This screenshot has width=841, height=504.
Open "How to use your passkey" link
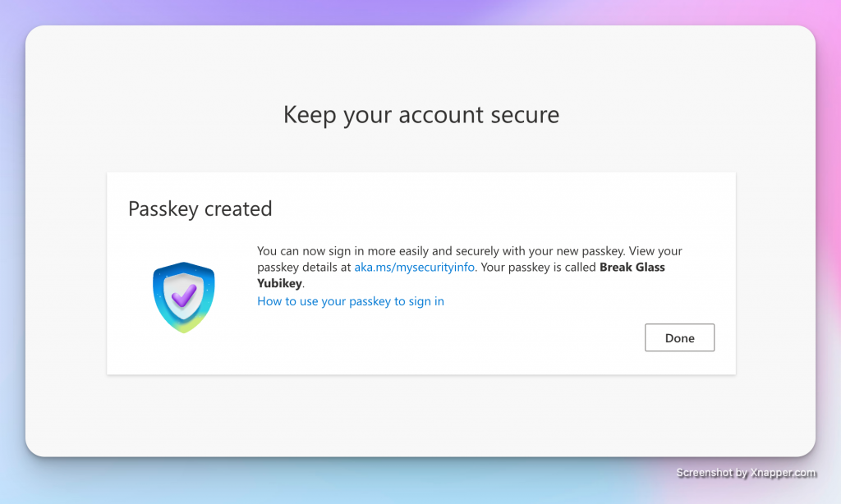[351, 301]
